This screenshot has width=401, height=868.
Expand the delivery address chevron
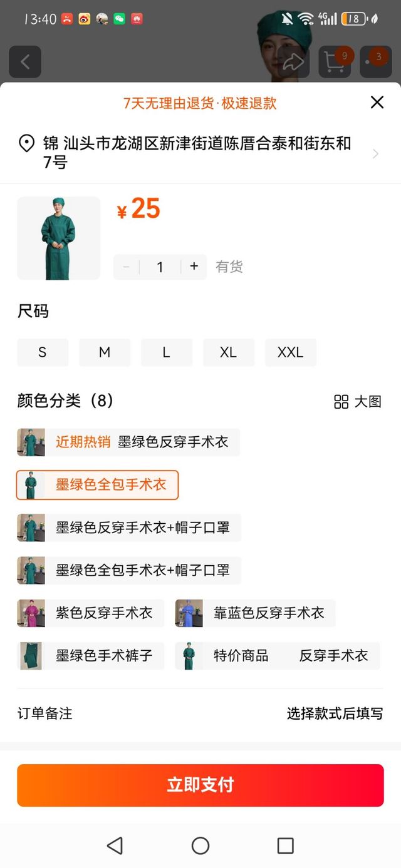[375, 153]
